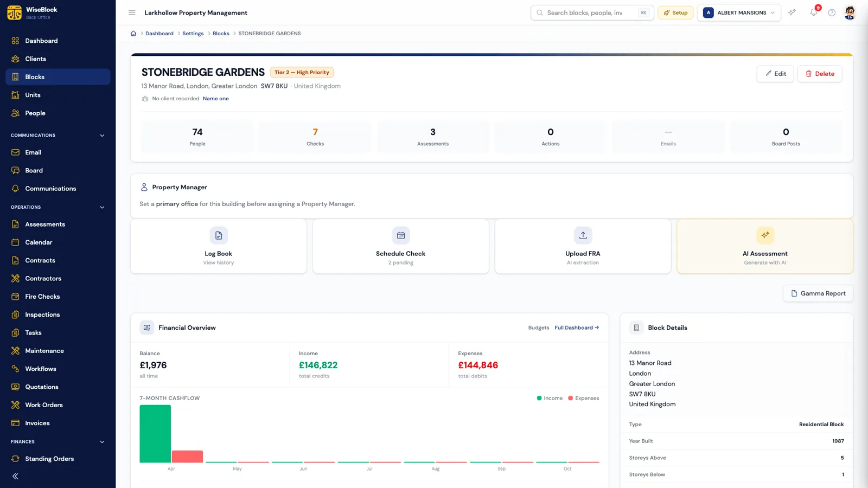Screen dimensions: 868x488
Task: Click the search blocks, people field
Action: [592, 12]
